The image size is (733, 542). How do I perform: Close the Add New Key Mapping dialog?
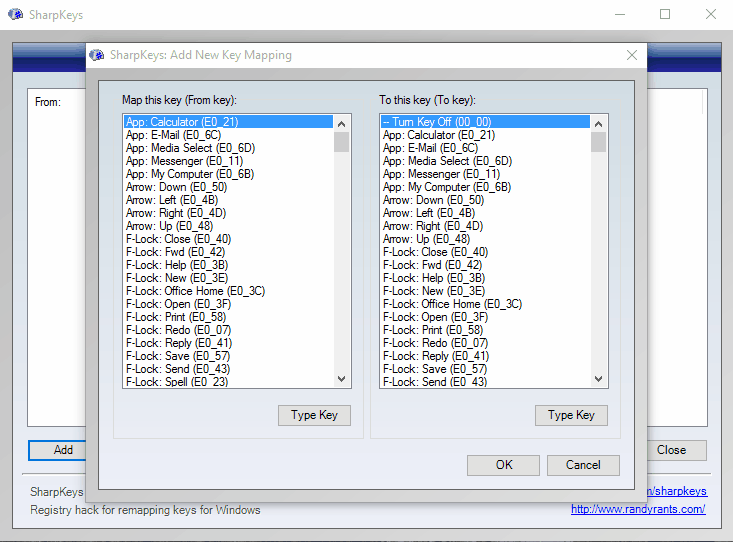click(x=632, y=55)
